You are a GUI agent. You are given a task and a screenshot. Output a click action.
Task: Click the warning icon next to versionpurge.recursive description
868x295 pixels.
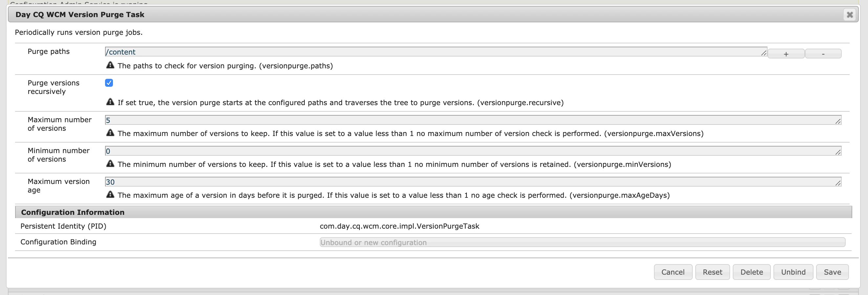point(110,102)
